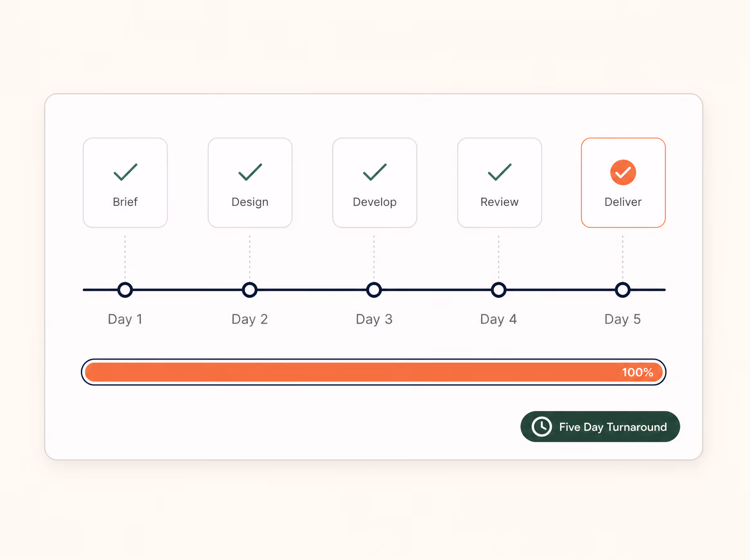Click the Day 2 label
Screen dimensions: 750x560
(x=250, y=319)
